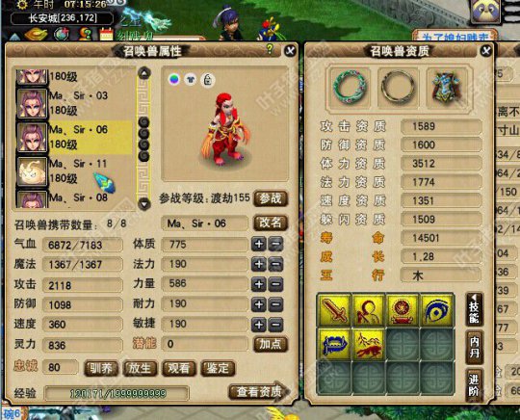520x420 pixels.
Task: Click the sword skill icon
Action: tap(334, 310)
